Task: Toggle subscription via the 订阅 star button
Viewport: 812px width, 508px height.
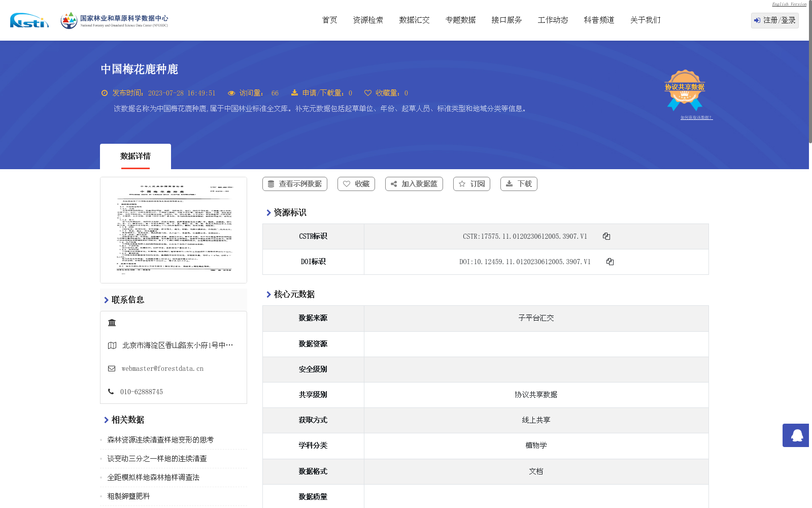Action: [x=471, y=184]
